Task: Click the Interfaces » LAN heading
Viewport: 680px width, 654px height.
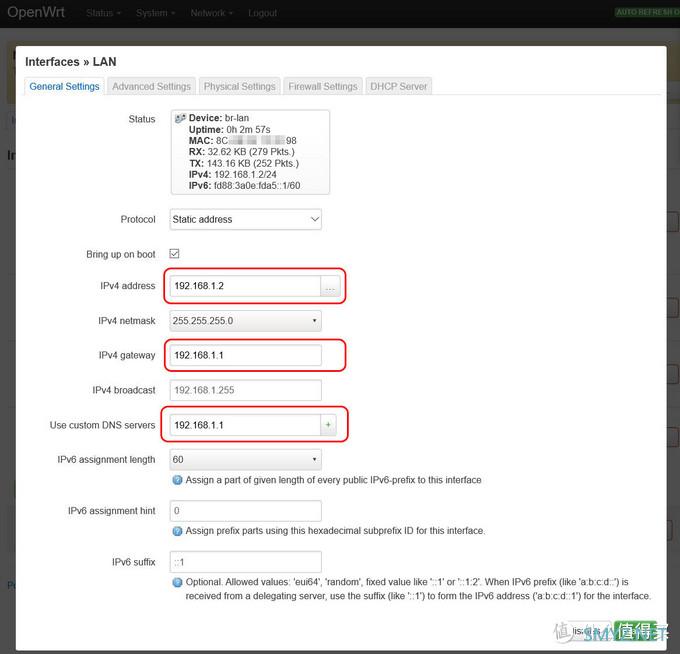Action: coord(71,62)
